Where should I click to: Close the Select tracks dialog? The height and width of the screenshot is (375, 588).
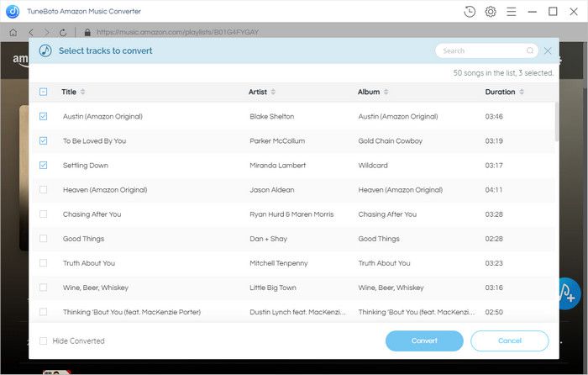tap(548, 50)
